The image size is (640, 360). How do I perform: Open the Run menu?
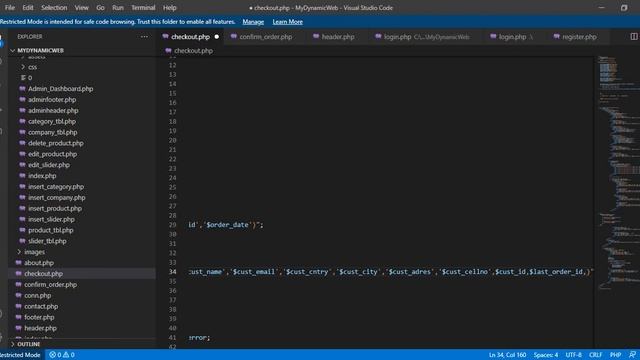click(x=118, y=8)
